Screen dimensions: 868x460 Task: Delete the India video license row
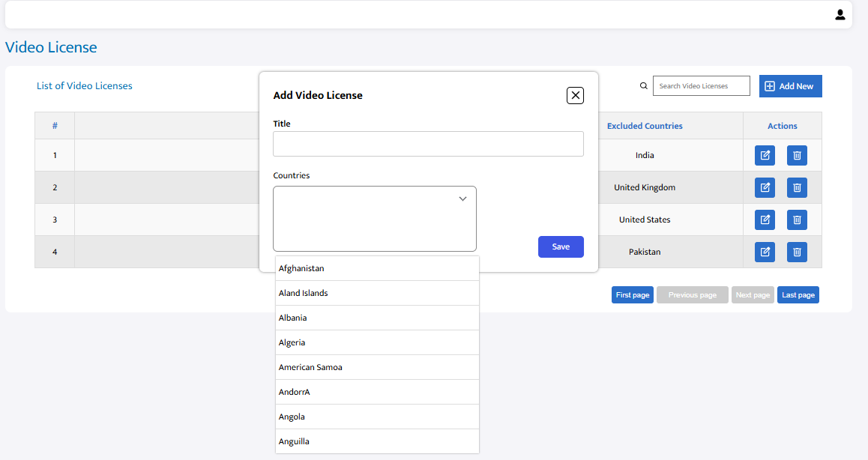click(x=797, y=156)
